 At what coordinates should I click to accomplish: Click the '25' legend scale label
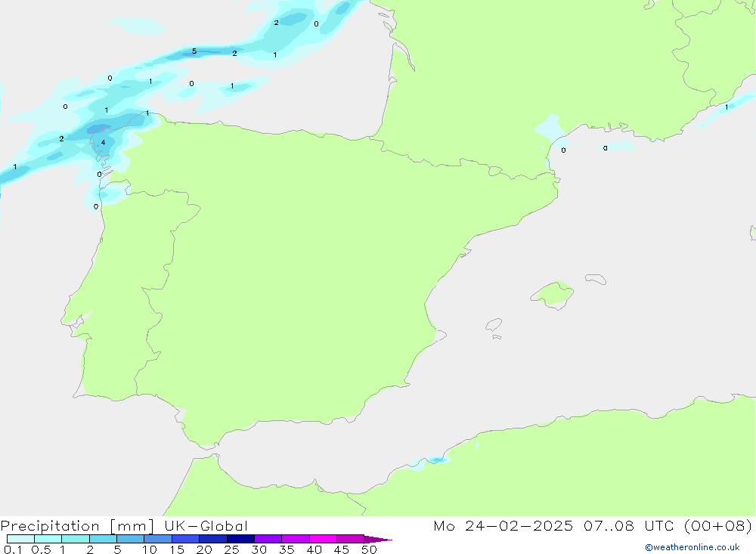tap(232, 549)
